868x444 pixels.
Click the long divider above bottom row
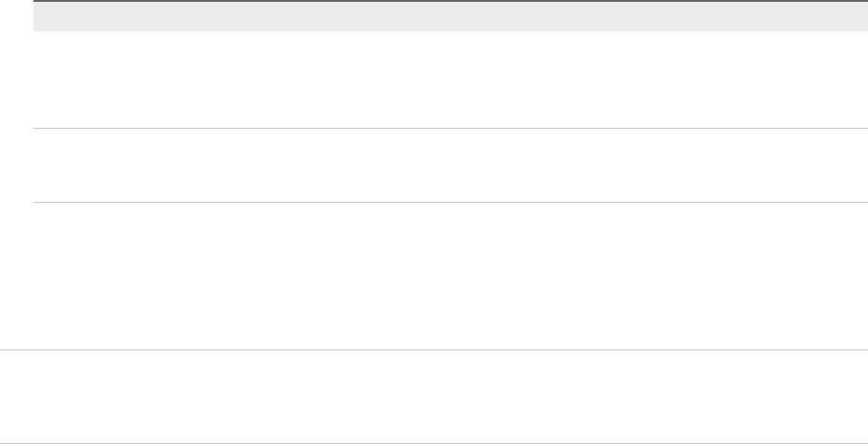pyautogui.click(x=434, y=349)
